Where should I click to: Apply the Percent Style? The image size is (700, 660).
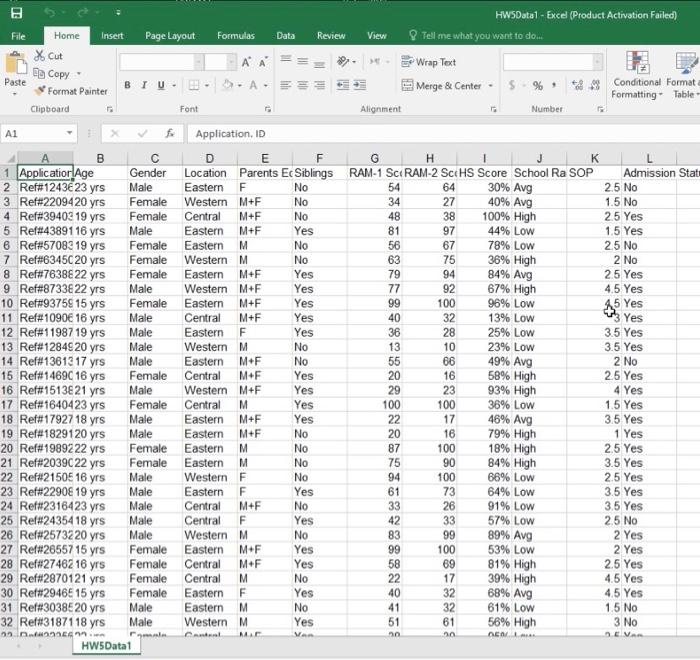tap(538, 85)
